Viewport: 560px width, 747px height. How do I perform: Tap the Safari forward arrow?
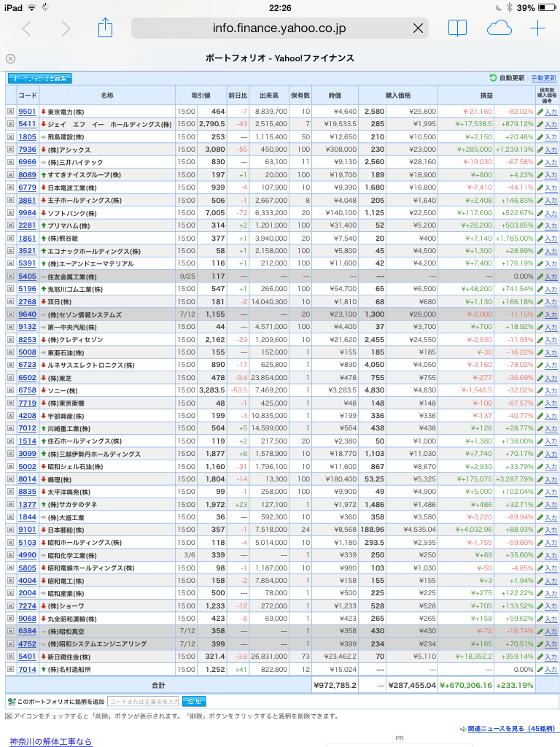click(66, 28)
